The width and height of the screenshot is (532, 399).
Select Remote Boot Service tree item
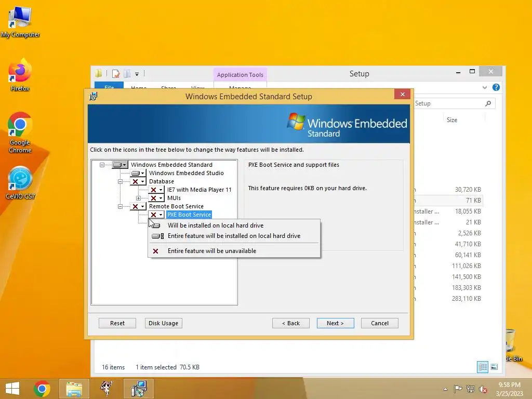pos(176,206)
